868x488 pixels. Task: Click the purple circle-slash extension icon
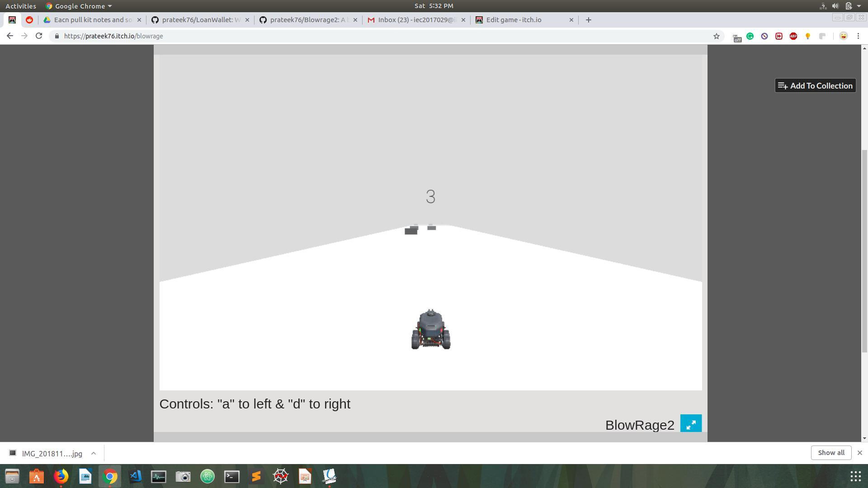click(x=764, y=36)
